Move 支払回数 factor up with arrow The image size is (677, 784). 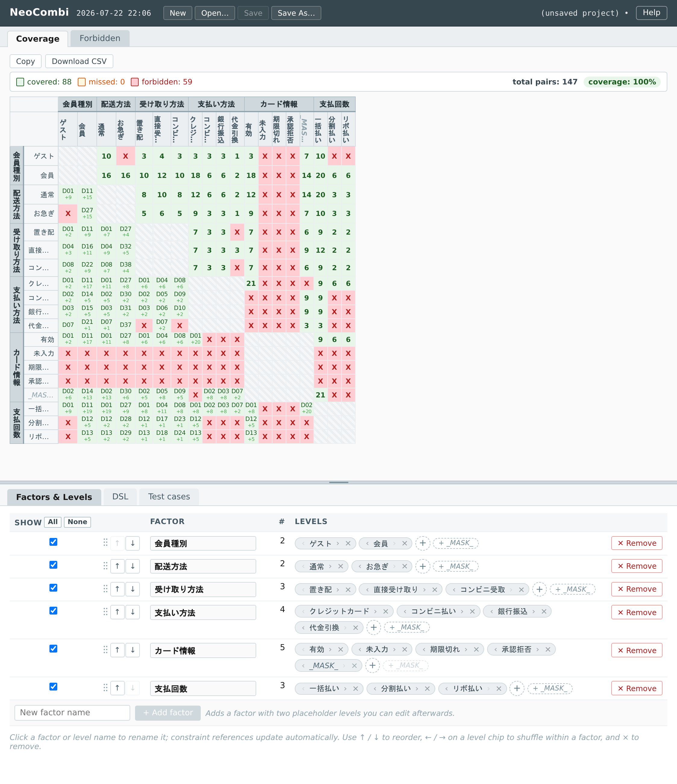click(117, 688)
